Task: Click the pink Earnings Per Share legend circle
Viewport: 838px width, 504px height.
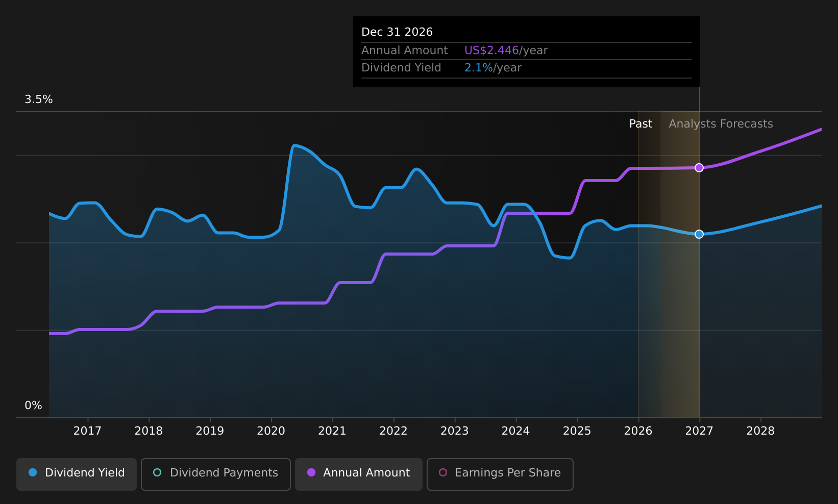Action: pyautogui.click(x=443, y=472)
